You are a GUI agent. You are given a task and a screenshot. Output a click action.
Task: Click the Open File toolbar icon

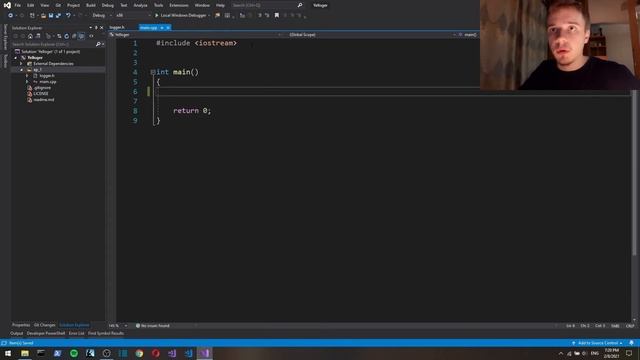(43, 16)
